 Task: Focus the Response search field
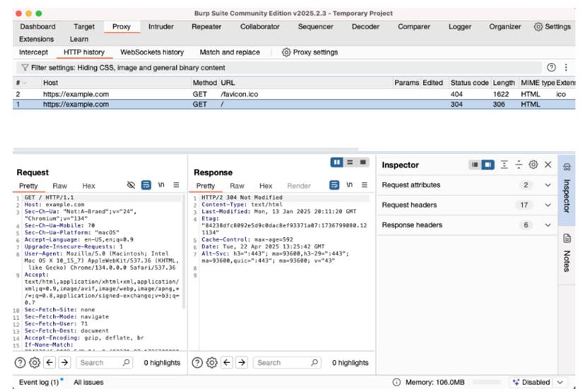(286, 362)
